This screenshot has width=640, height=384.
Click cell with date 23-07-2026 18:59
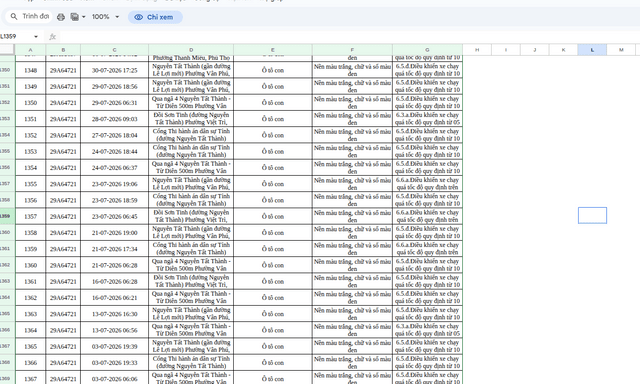pos(115,200)
